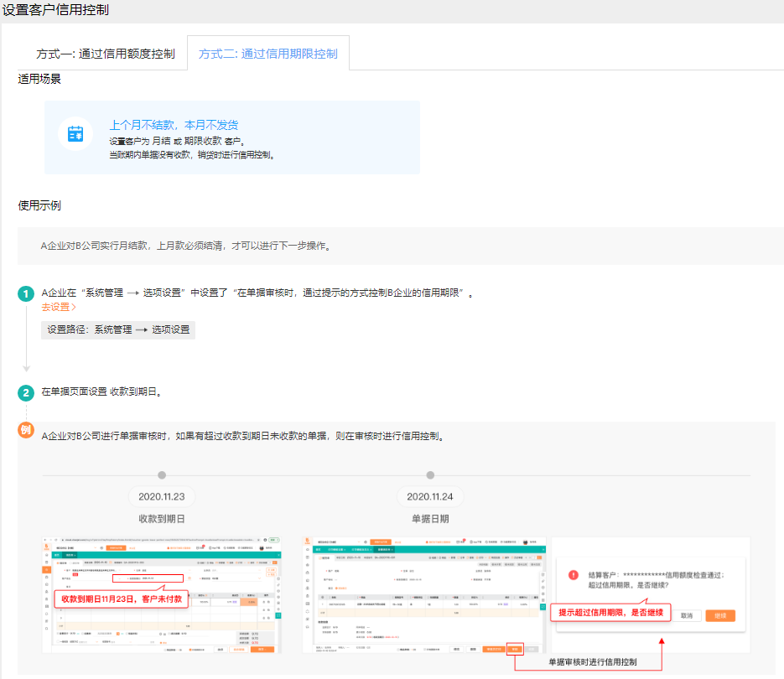
Task: Select the 方式二: 通过信用期限控制 tab
Action: [268, 54]
